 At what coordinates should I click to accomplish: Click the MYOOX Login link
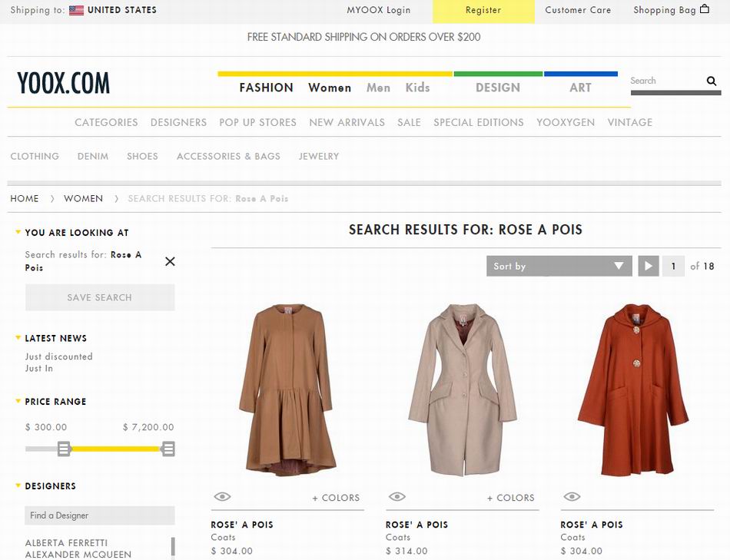pos(379,10)
